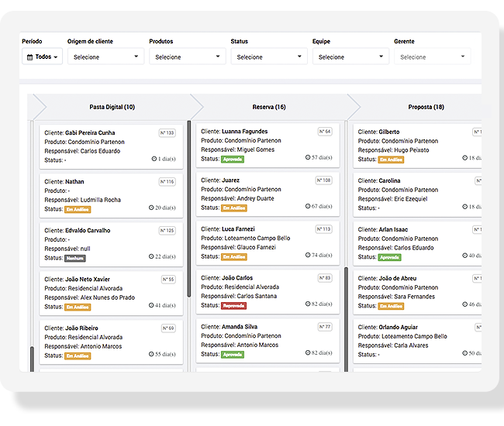Image resolution: width=504 pixels, height=426 pixels.
Task: Expand the Origem de cliente dropdown
Action: click(x=105, y=57)
